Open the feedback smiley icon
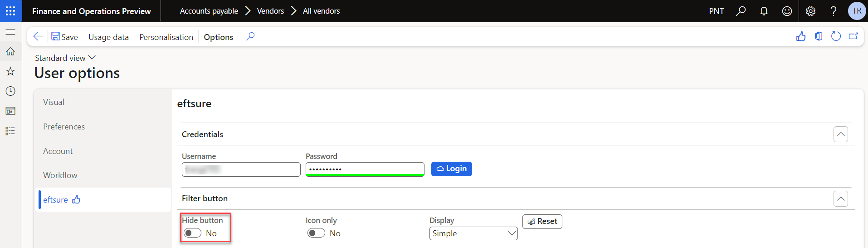 (787, 11)
